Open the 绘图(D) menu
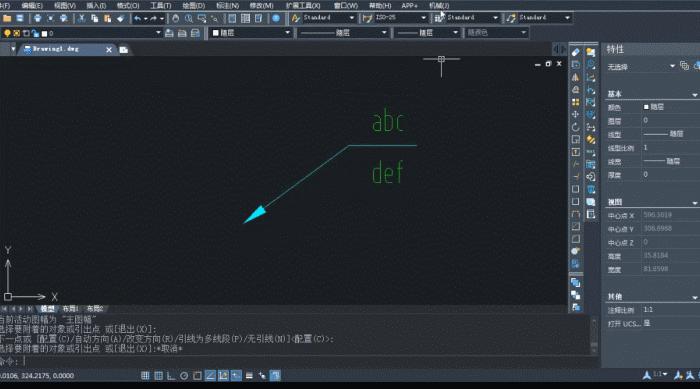Image resolution: width=700 pixels, height=389 pixels. (x=194, y=6)
